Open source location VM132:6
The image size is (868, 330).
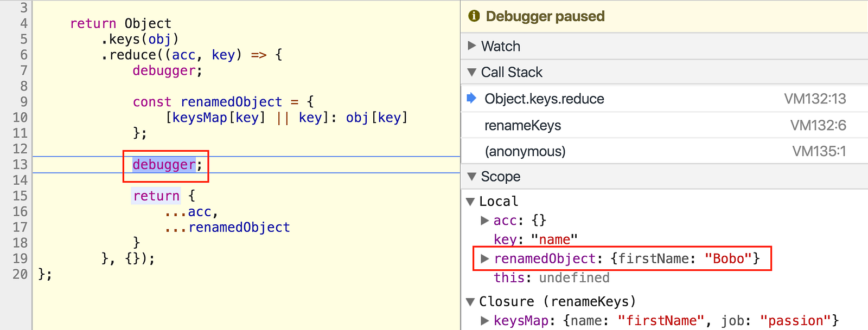point(818,125)
